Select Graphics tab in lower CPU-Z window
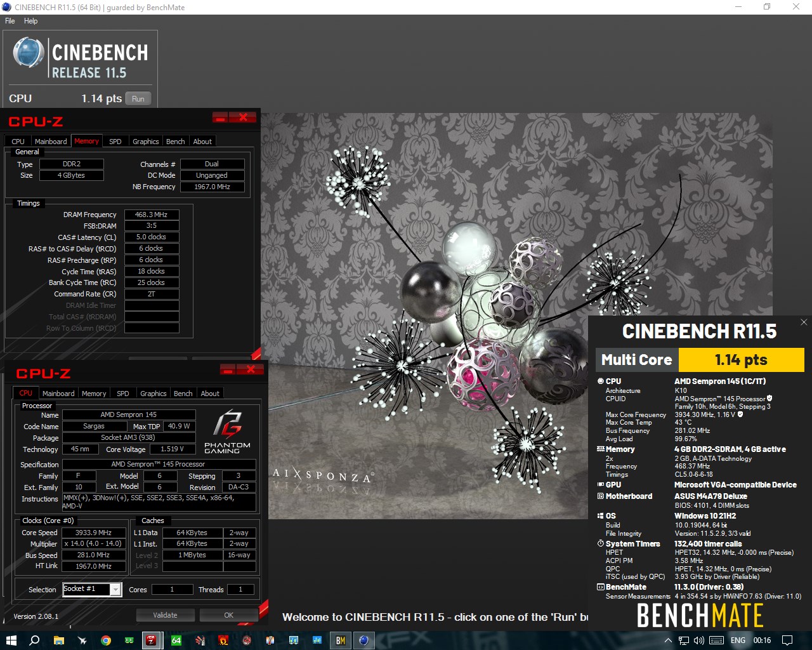This screenshot has height=650, width=812. pyautogui.click(x=154, y=394)
